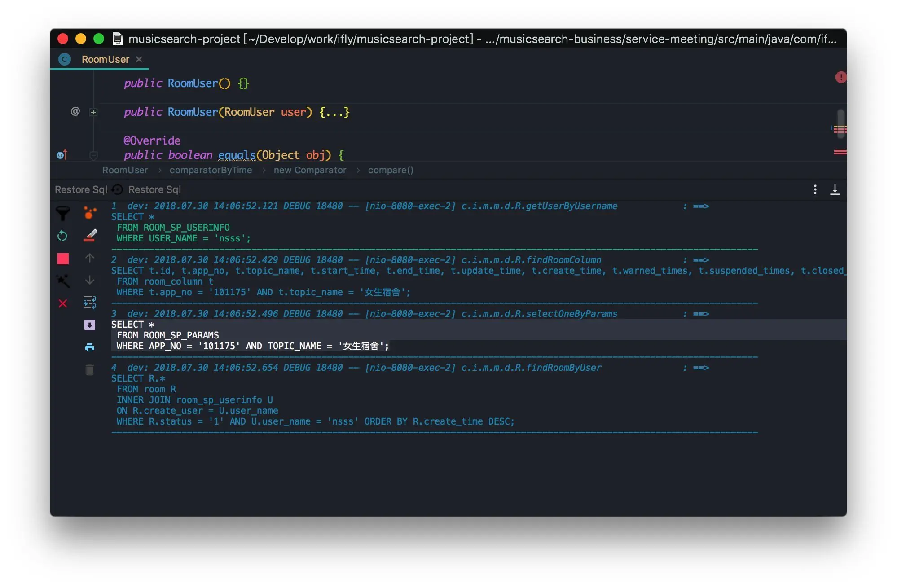Click the magic wand format icon
The height and width of the screenshot is (588, 897).
point(63,281)
